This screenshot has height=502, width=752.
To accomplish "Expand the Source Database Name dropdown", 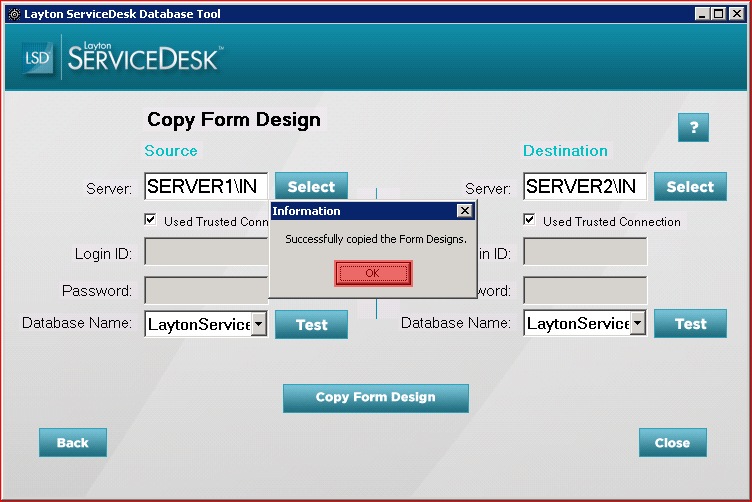I will [x=258, y=324].
